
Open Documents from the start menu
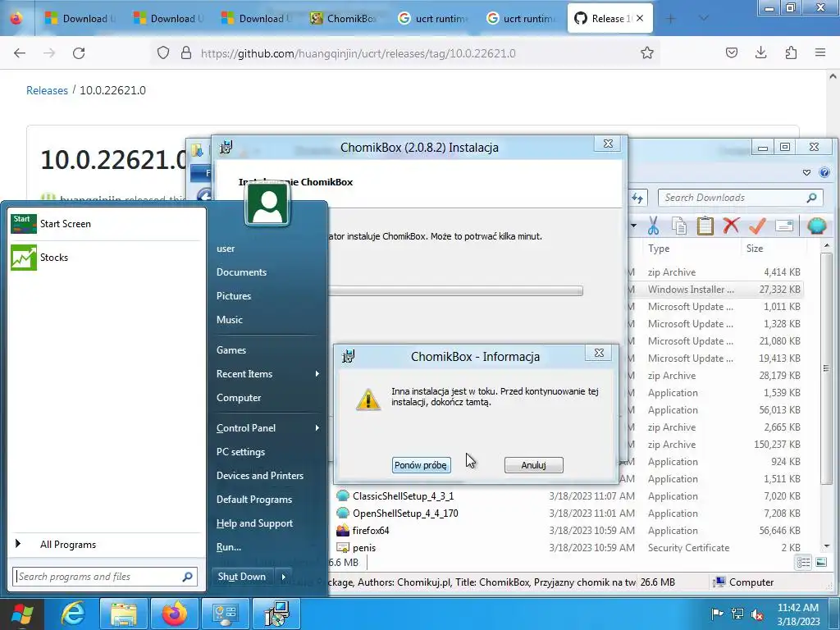(242, 272)
